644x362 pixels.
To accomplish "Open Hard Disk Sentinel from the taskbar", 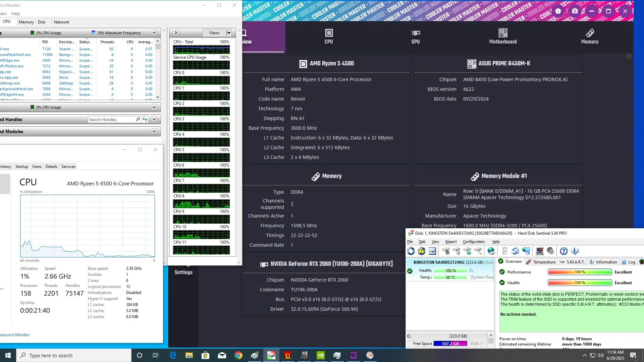I will coord(271,355).
